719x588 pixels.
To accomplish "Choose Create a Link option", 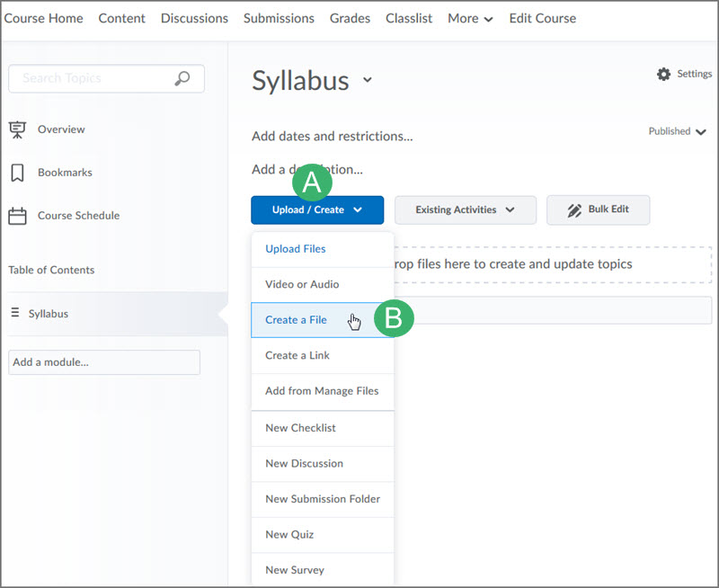I will coord(323,355).
